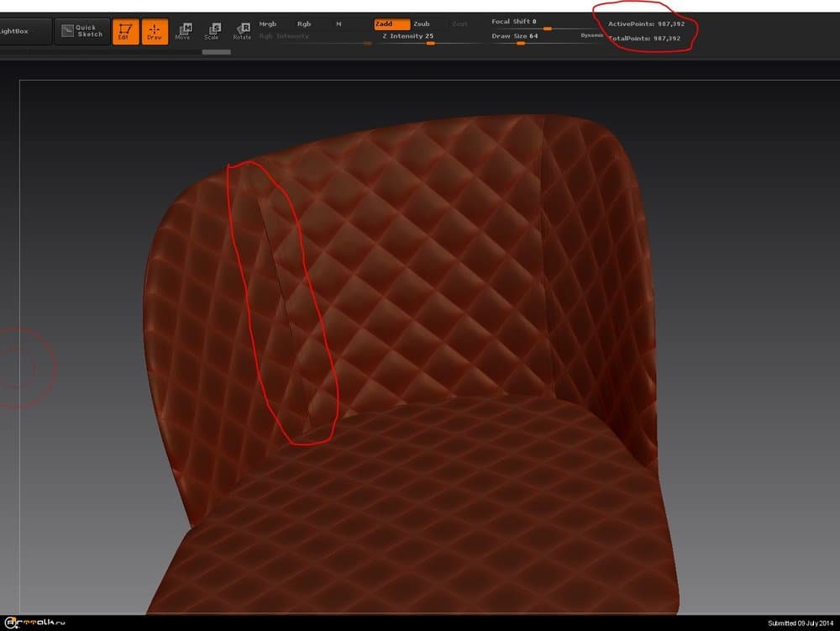Click the quilted chair model in viewport

point(420,336)
